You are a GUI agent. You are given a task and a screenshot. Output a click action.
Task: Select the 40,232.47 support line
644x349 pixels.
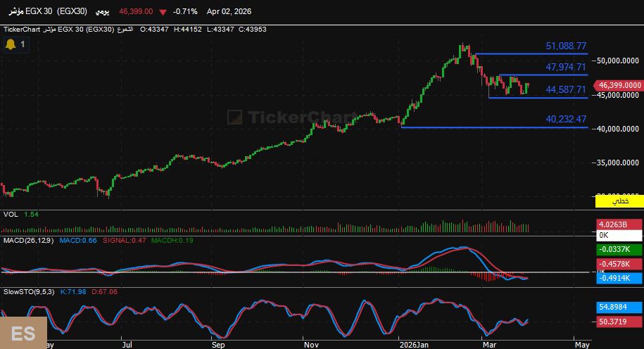pos(493,127)
